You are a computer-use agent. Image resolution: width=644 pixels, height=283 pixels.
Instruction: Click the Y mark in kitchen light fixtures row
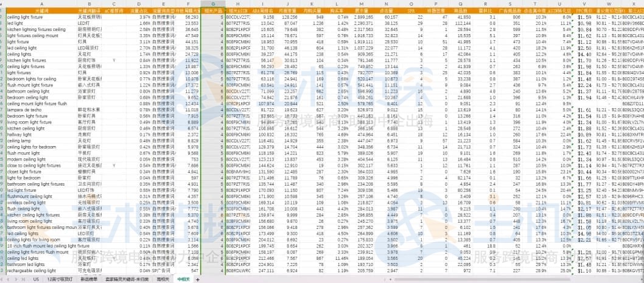click(114, 60)
